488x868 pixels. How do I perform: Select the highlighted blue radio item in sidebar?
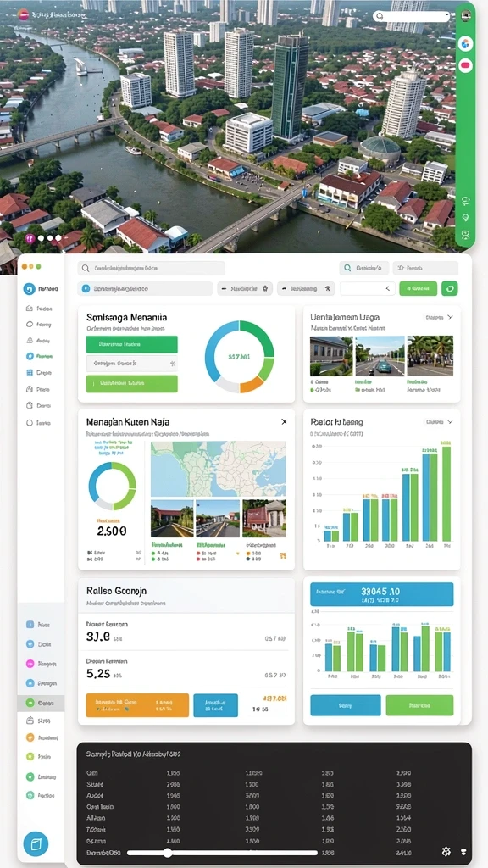tap(30, 357)
